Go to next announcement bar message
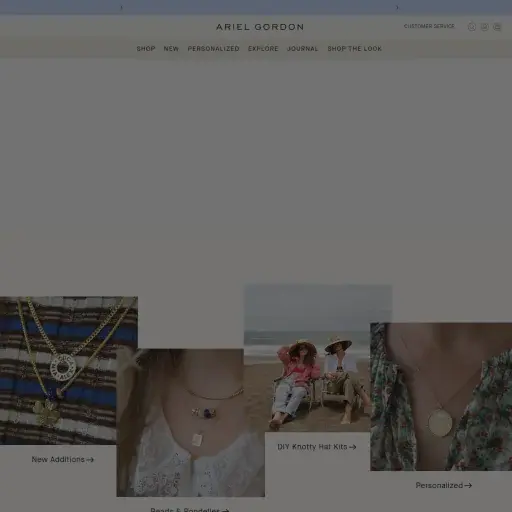Viewport: 512px width, 512px height. pos(397,7)
